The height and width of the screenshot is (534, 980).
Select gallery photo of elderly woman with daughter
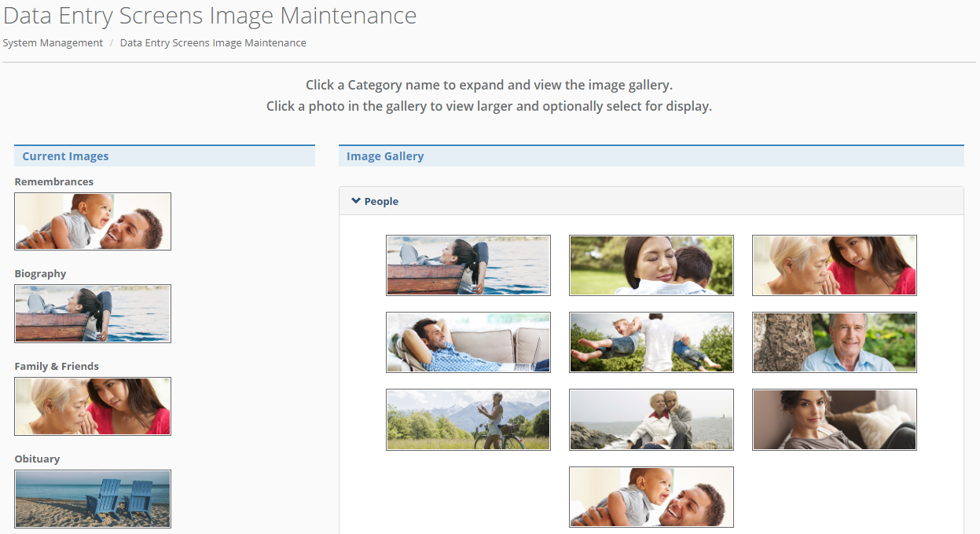[x=835, y=265]
